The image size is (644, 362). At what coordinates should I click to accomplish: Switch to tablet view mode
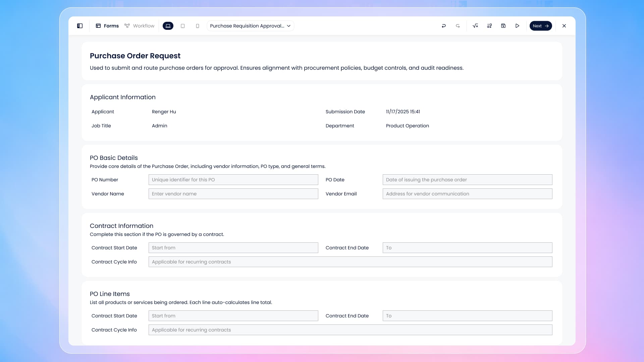click(183, 26)
